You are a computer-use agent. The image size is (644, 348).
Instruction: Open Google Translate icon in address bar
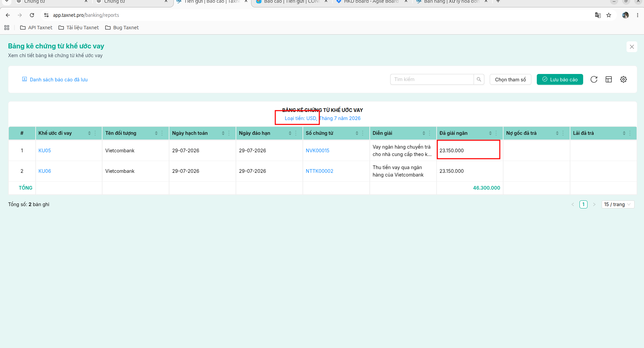(598, 15)
